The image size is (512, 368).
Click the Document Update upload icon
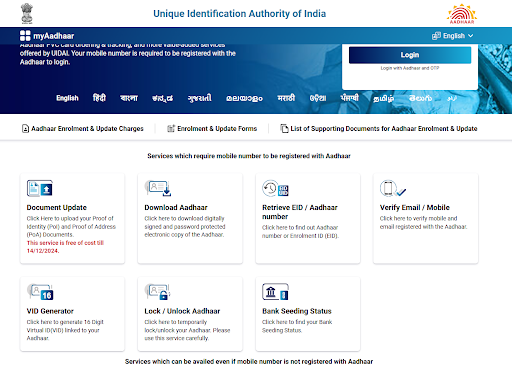(40, 188)
